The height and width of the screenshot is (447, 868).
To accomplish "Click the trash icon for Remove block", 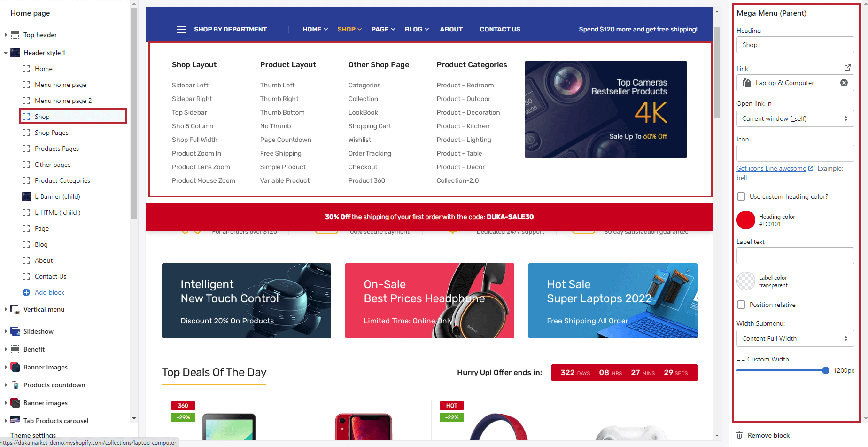I will tap(739, 435).
